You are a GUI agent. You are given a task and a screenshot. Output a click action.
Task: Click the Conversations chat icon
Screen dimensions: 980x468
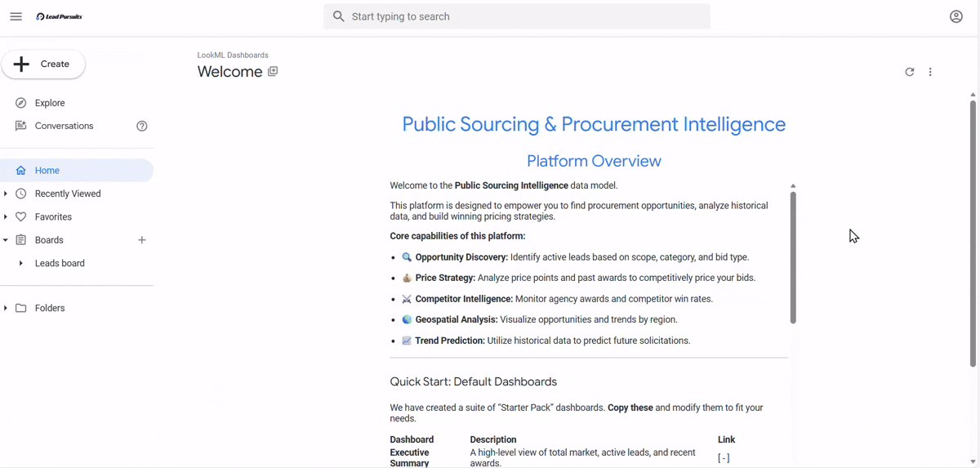pos(21,126)
